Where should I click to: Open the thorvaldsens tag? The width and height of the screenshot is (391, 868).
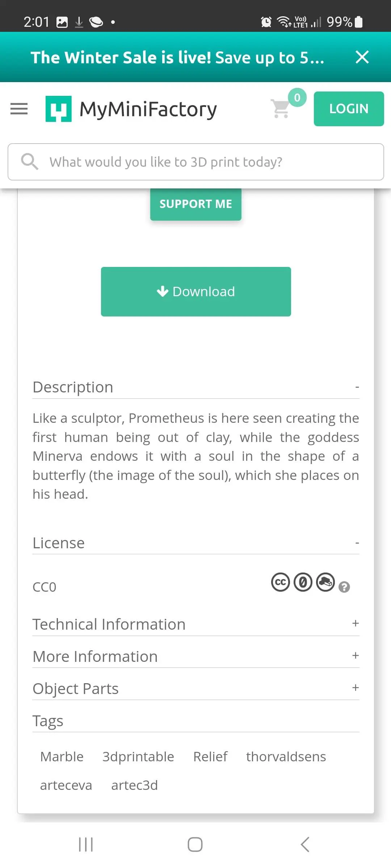point(286,757)
